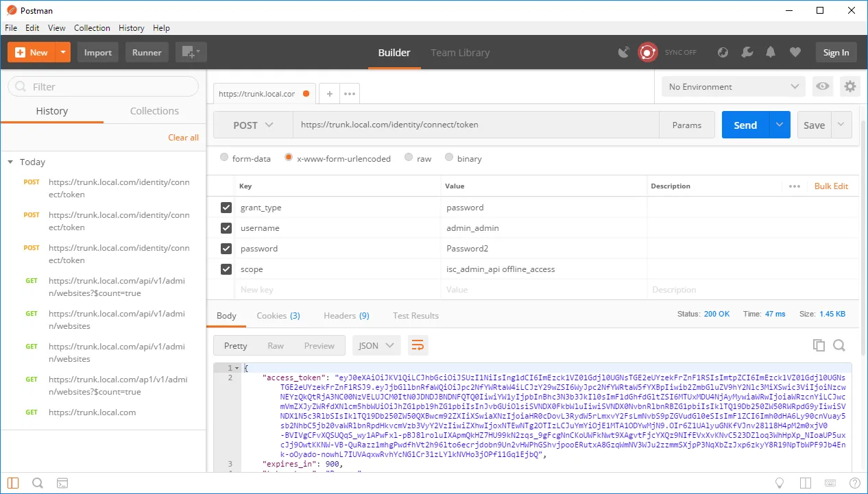Select the History sidebar tab

[x=52, y=111]
